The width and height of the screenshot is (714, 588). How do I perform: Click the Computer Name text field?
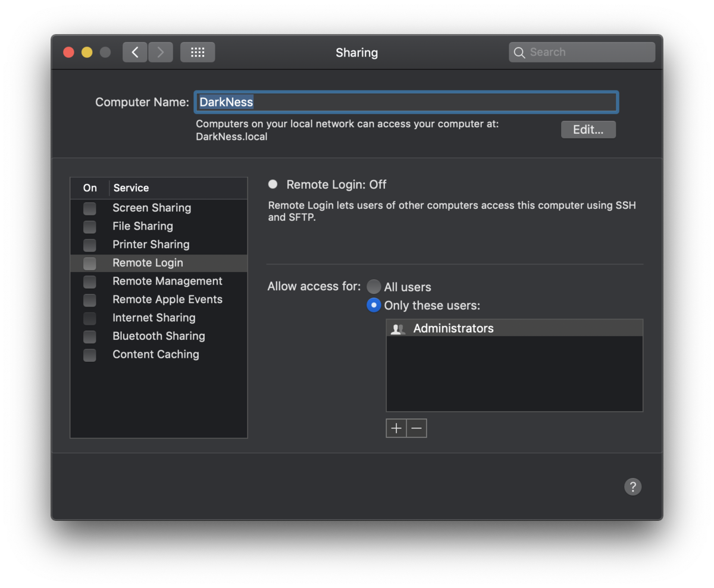click(406, 102)
